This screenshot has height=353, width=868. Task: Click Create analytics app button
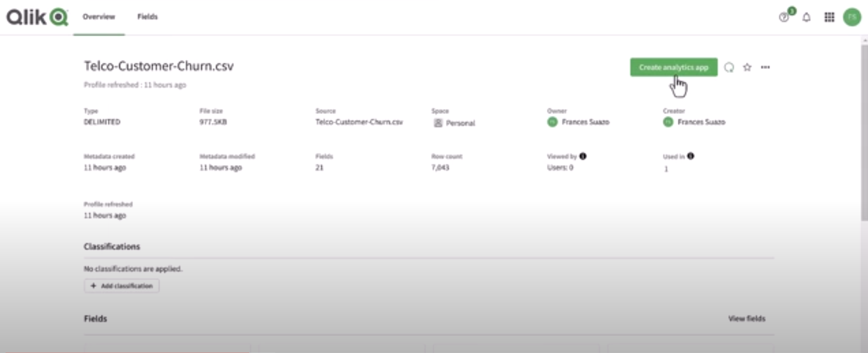pyautogui.click(x=674, y=67)
